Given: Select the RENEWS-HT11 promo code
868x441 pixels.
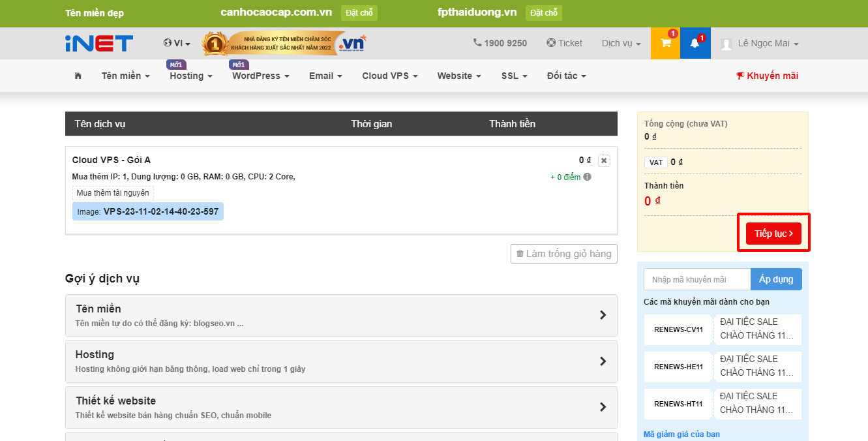Looking at the screenshot, I should click(678, 404).
